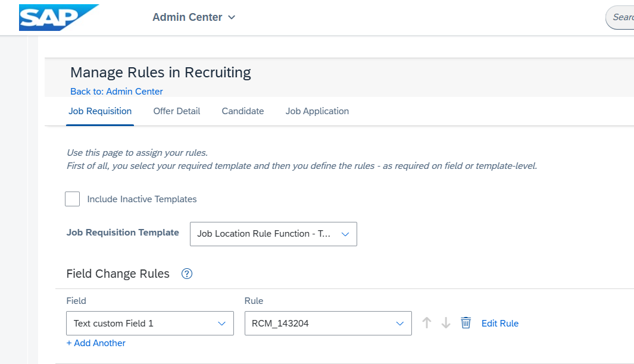Switch to the Offer Detail tab
The image size is (634, 364).
click(177, 111)
